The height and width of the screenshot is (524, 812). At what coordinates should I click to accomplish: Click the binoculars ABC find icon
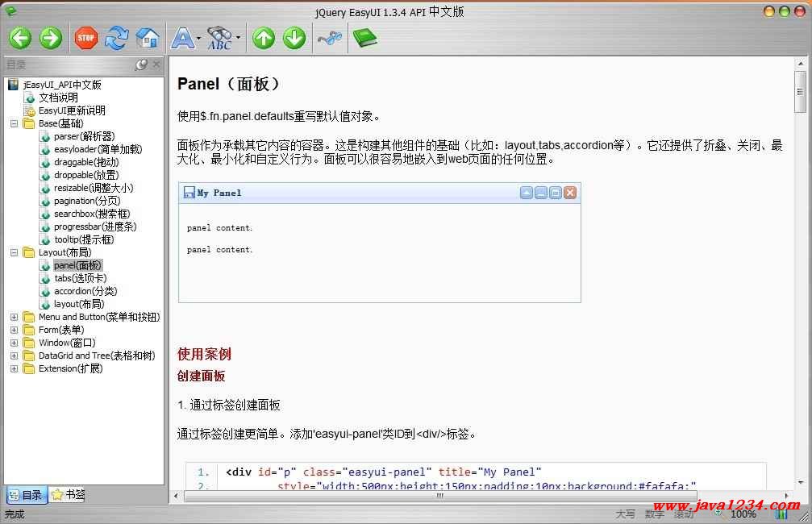click(221, 39)
